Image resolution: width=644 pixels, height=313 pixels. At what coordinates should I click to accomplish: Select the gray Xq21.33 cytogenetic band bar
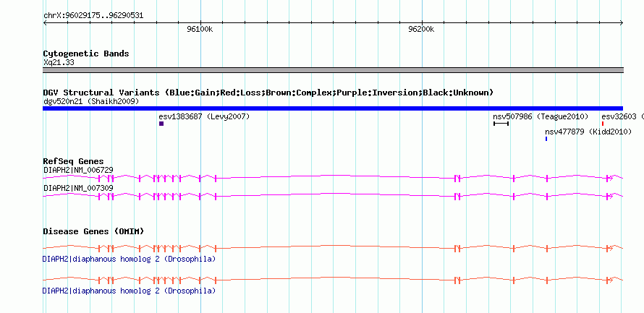333,70
